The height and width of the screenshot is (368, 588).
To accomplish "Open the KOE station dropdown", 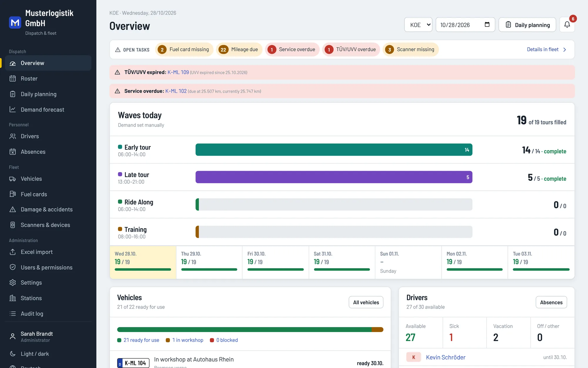I will click(x=418, y=25).
